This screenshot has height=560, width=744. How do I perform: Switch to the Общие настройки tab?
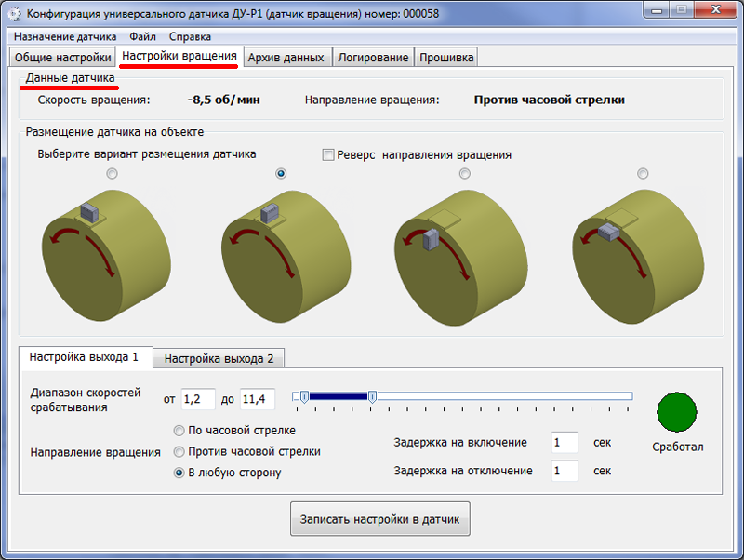(62, 58)
